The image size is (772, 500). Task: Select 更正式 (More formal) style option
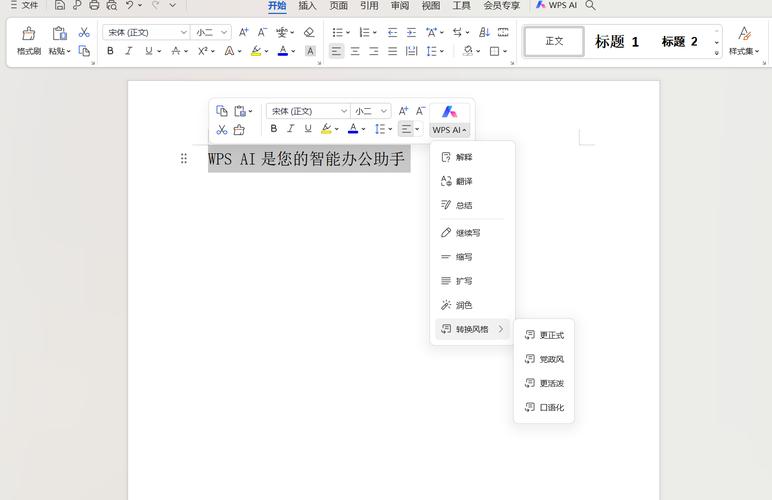[x=544, y=335]
